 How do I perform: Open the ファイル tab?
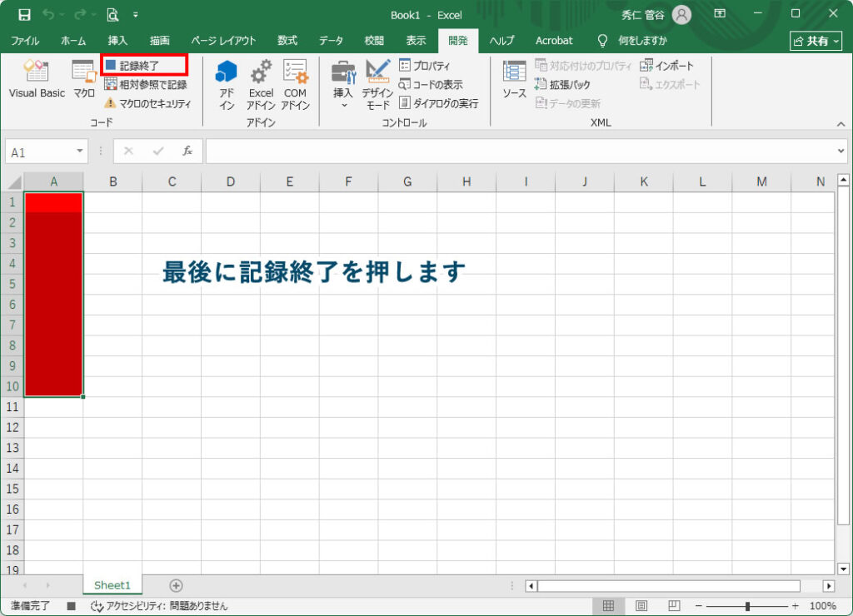coord(25,41)
